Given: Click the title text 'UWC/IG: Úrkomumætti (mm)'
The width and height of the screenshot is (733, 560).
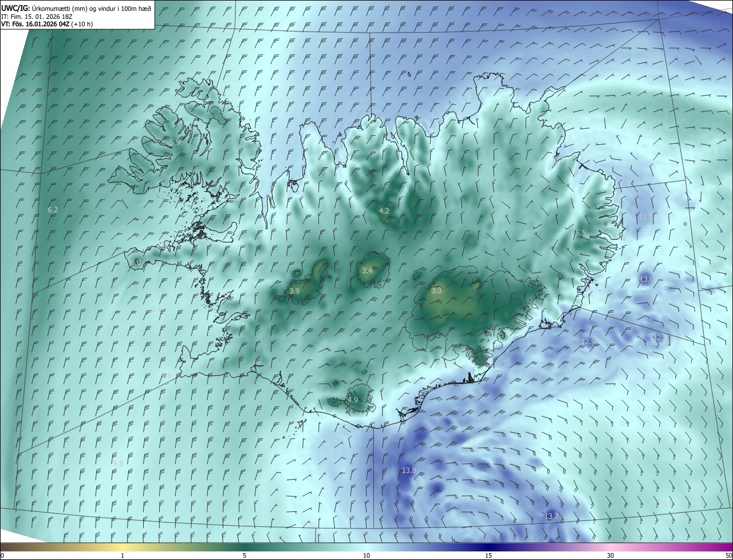Looking at the screenshot, I should click(x=43, y=8).
